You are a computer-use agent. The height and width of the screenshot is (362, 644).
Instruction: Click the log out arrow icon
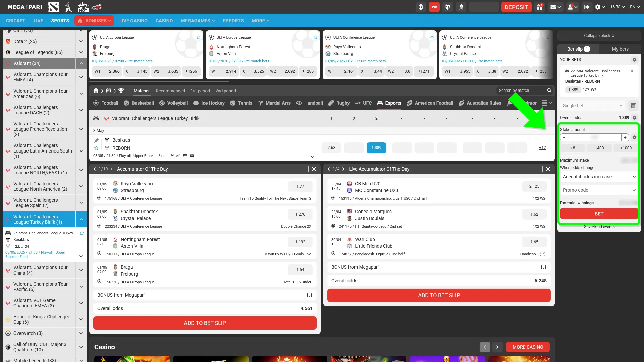pos(587,7)
